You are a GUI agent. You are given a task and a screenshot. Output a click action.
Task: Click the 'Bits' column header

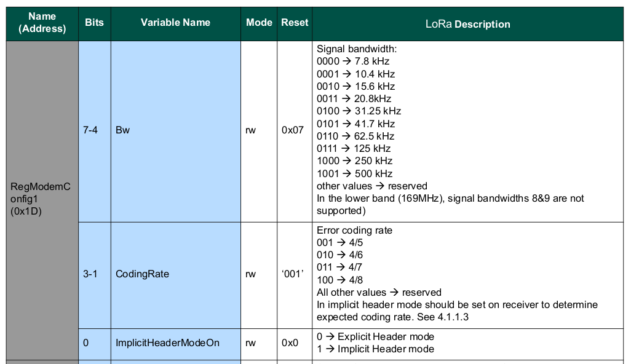tap(95, 23)
